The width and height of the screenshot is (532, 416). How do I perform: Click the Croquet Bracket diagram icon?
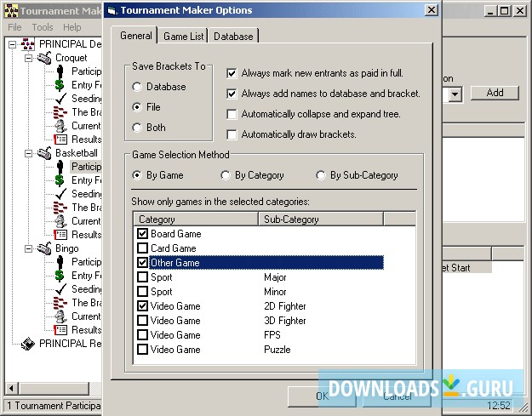point(60,112)
